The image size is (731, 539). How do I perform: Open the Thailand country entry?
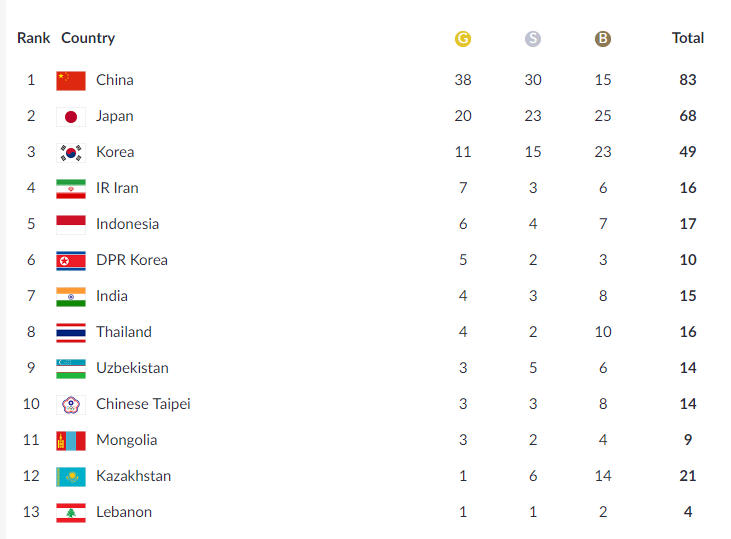point(124,332)
